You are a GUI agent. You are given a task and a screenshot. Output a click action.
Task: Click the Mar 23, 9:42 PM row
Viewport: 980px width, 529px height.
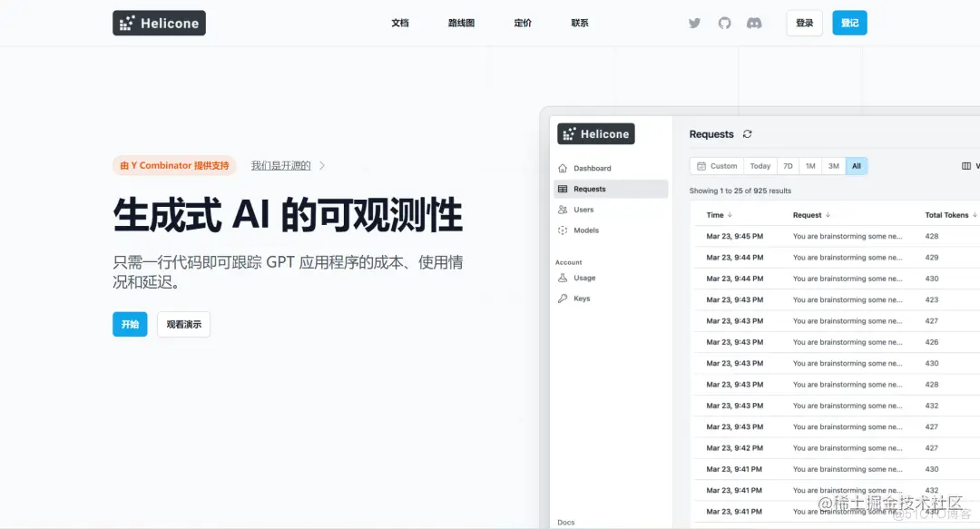pos(836,447)
